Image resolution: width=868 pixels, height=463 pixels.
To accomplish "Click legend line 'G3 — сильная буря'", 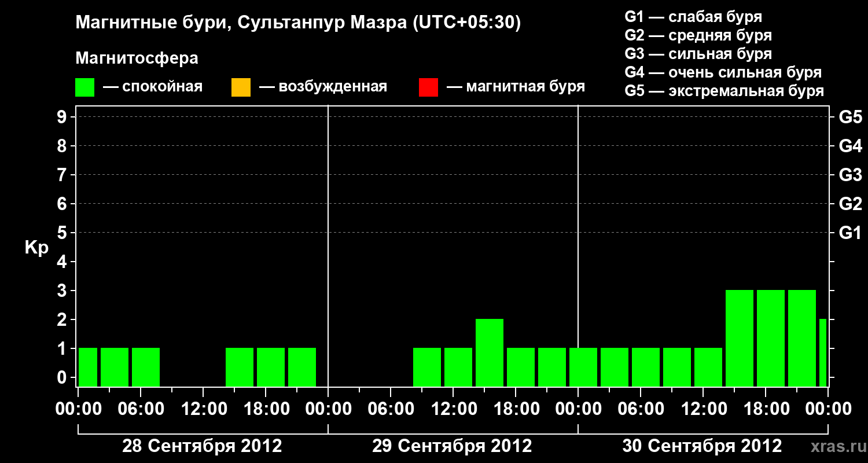I will pos(698,54).
